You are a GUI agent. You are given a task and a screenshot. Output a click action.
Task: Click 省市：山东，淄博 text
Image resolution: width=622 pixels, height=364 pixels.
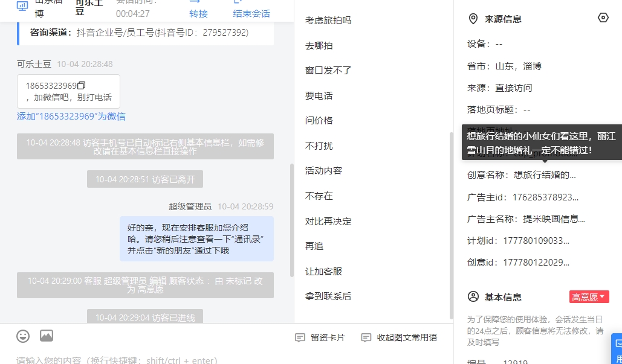pyautogui.click(x=504, y=66)
